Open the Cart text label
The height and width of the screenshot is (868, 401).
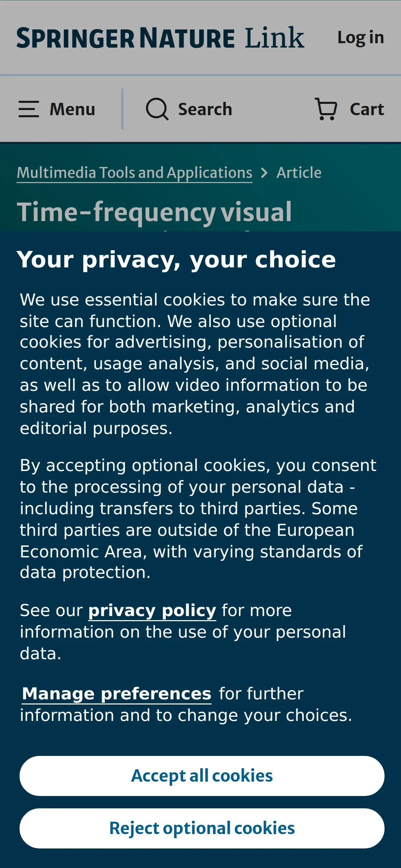coord(367,109)
